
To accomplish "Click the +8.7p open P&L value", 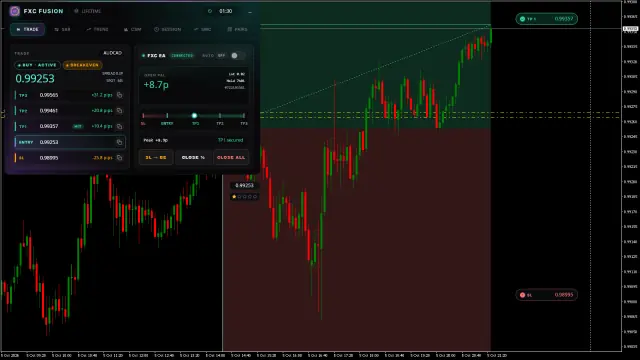I will 156,84.
